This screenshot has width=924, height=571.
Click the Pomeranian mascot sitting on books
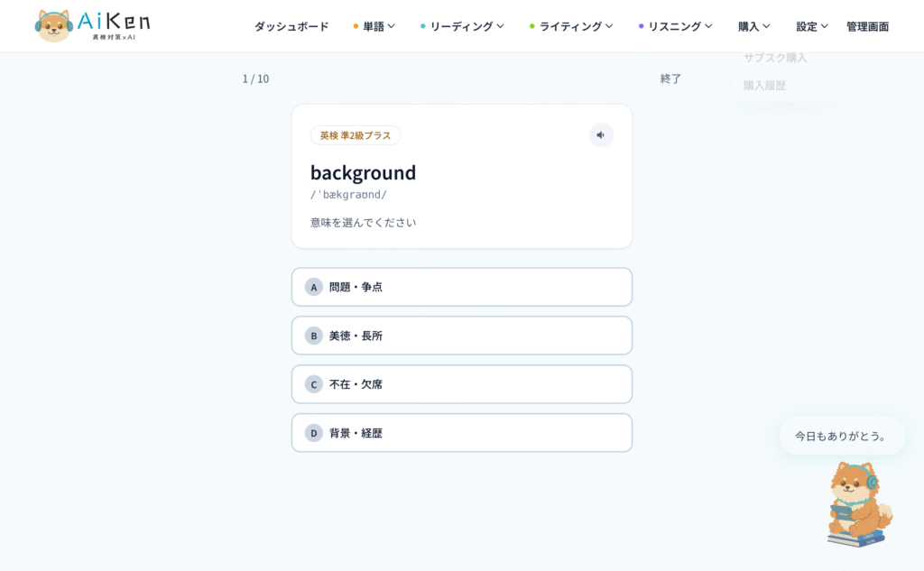(x=859, y=504)
